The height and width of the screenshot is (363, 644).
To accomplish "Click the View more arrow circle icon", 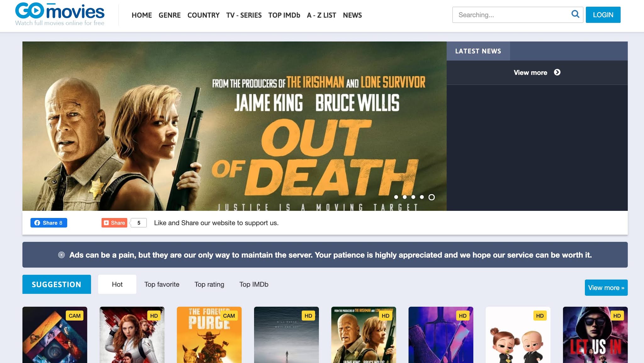I will tap(557, 72).
